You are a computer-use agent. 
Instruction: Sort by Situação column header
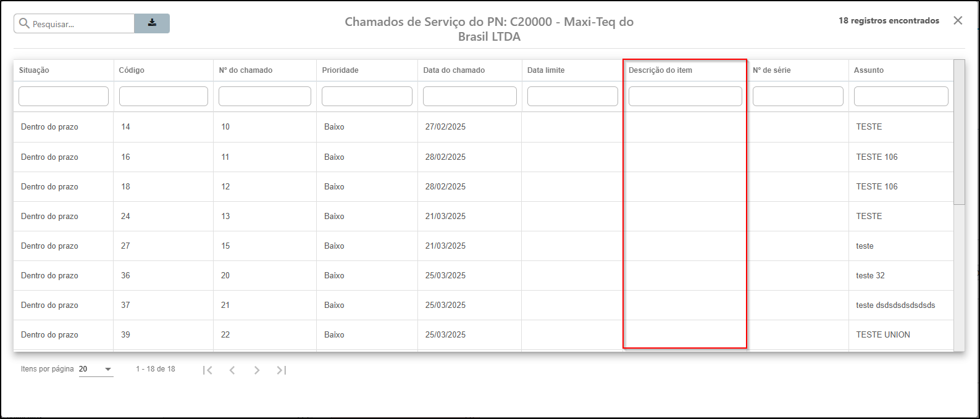coord(34,70)
